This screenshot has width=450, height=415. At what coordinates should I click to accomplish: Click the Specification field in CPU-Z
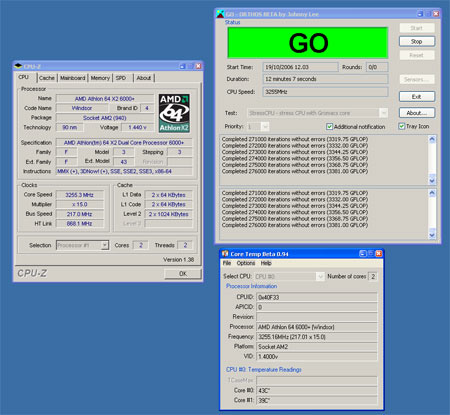124,143
